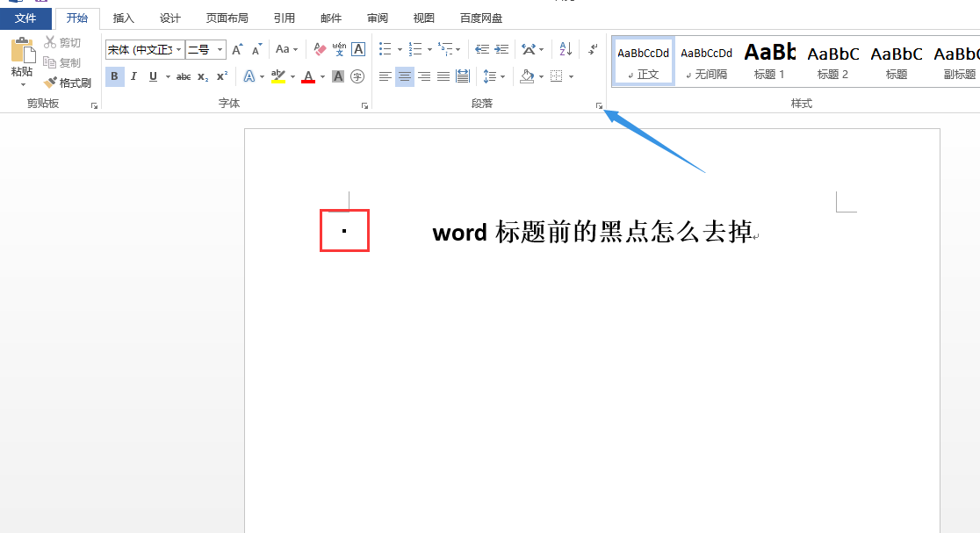Switch to Design (设计) tab

[x=170, y=18]
